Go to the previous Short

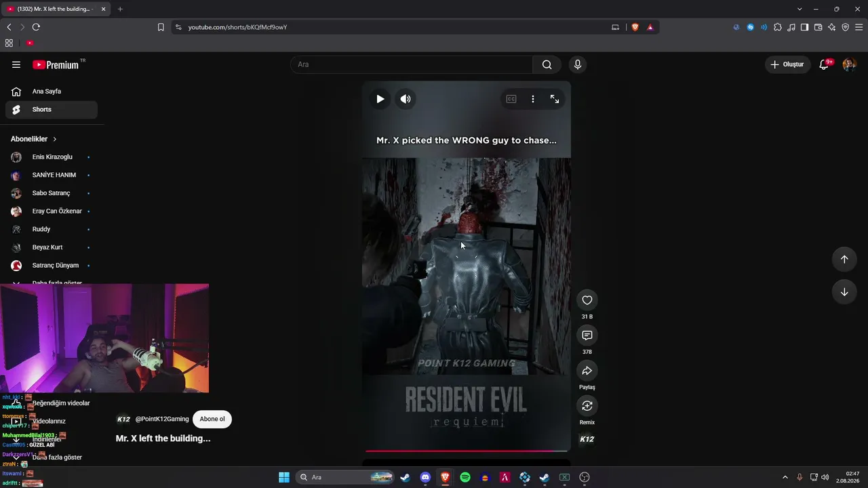[x=844, y=259]
